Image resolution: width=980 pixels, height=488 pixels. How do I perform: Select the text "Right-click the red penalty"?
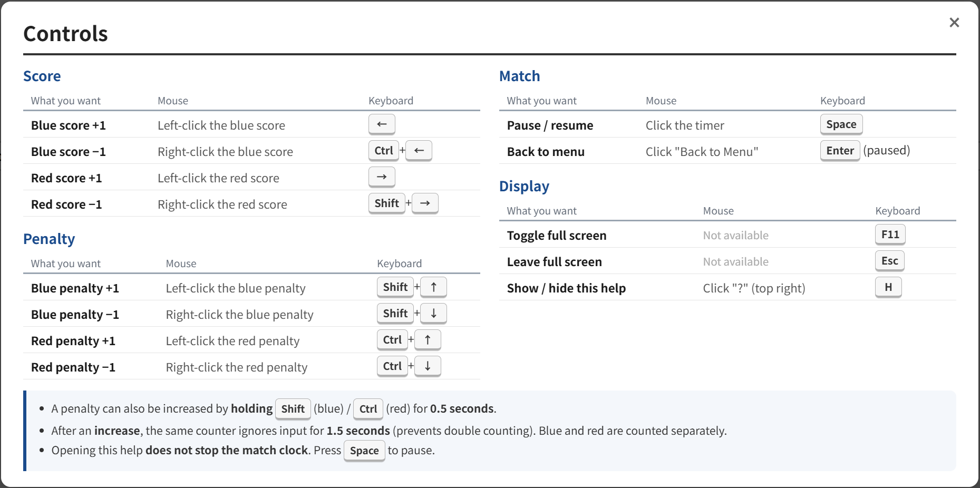click(237, 367)
